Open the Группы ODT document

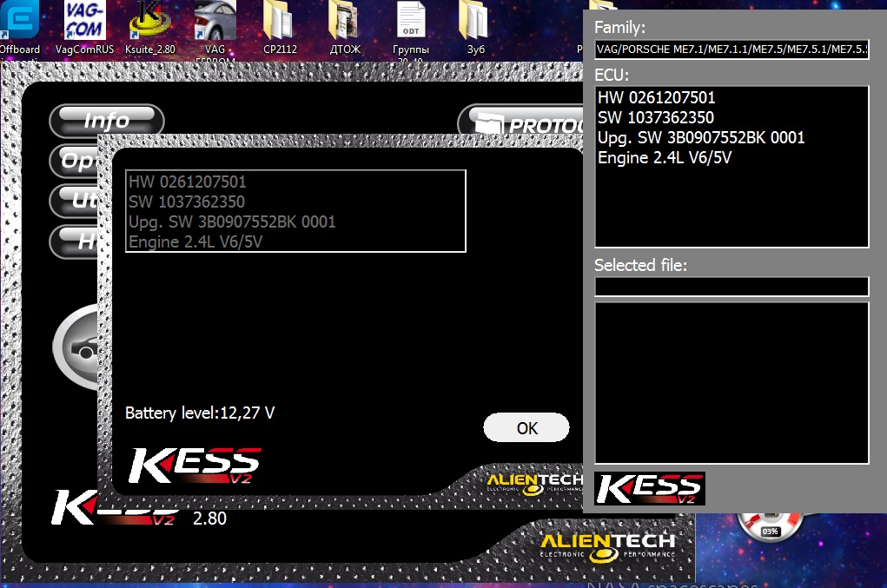410,24
